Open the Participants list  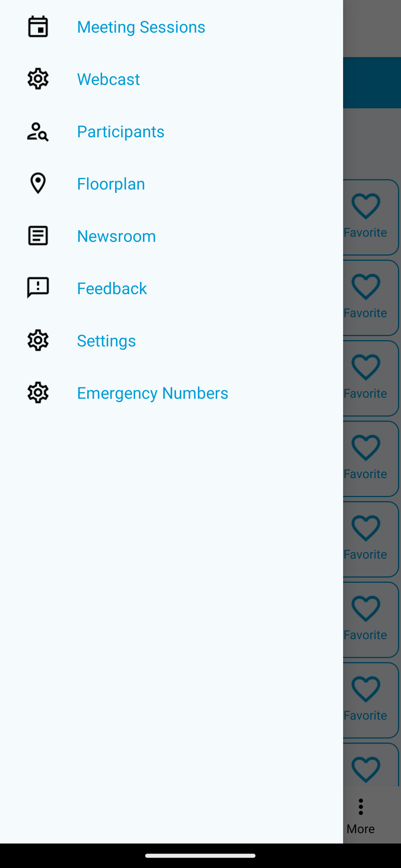pos(121,132)
